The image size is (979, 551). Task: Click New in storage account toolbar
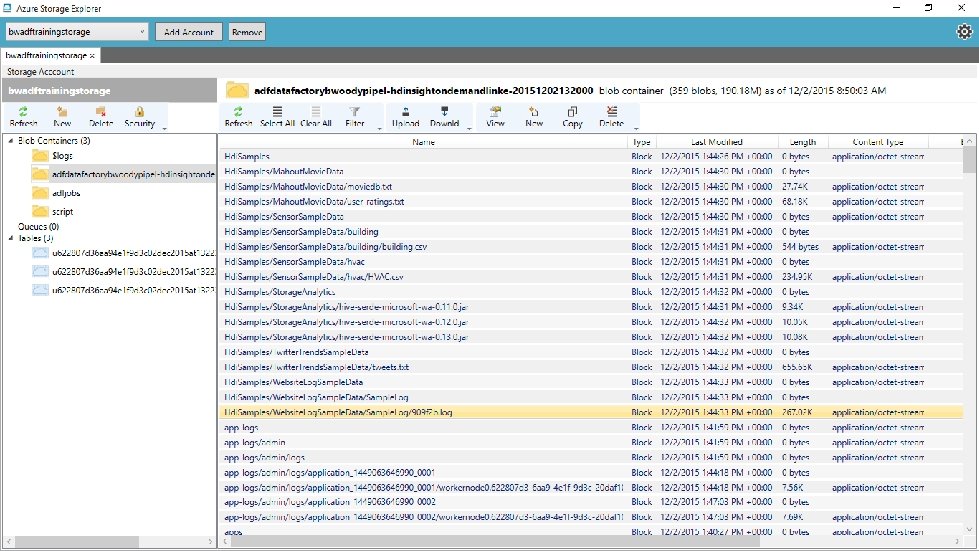pyautogui.click(x=62, y=117)
